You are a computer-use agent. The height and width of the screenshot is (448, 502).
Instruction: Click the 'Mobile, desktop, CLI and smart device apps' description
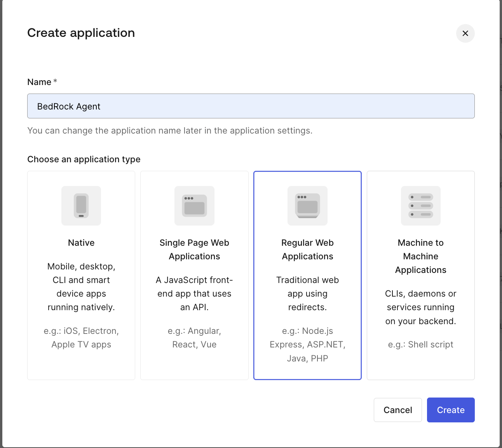pyautogui.click(x=81, y=287)
